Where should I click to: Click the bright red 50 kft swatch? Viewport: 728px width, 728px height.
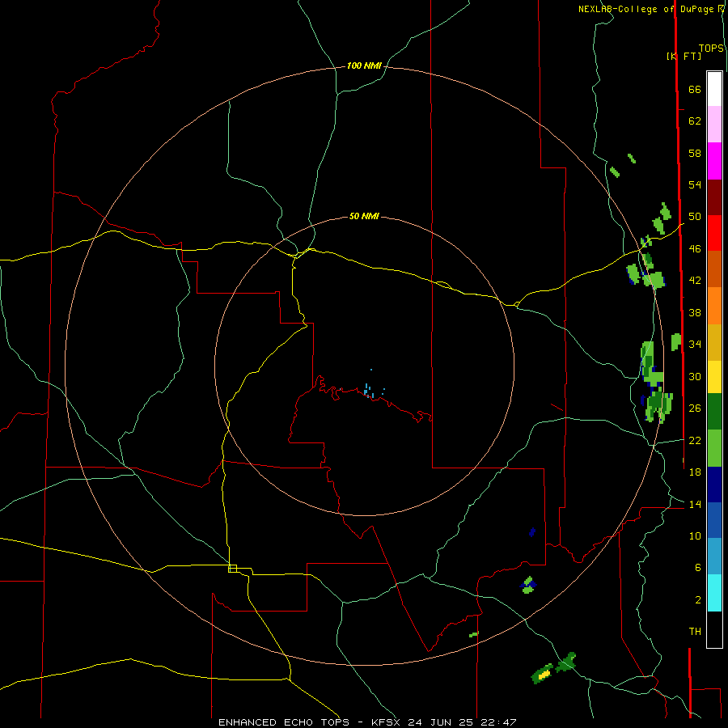coord(714,233)
